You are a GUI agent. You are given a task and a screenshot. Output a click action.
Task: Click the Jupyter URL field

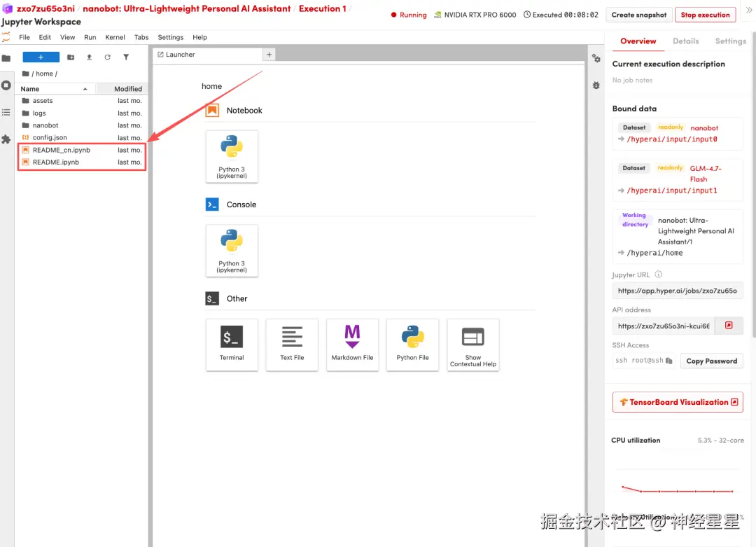(678, 291)
